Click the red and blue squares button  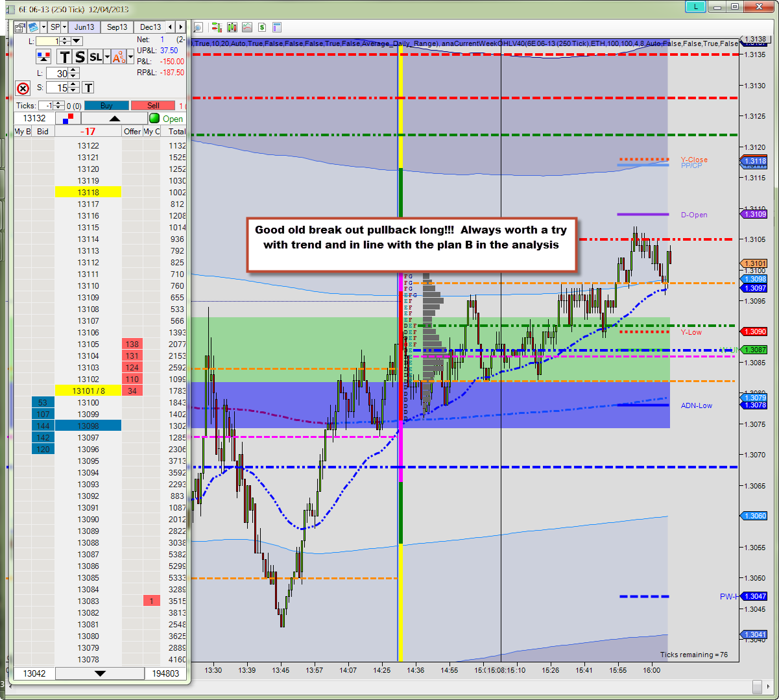tap(68, 119)
